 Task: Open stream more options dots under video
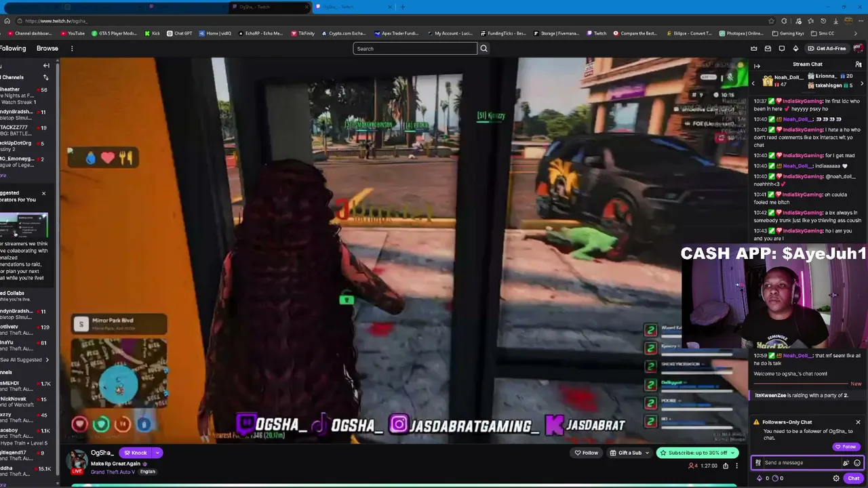tap(737, 466)
